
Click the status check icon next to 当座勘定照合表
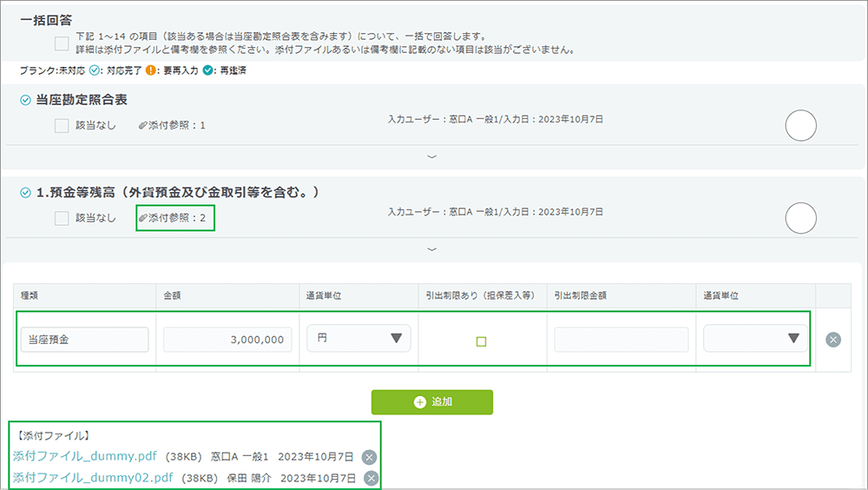[25, 101]
